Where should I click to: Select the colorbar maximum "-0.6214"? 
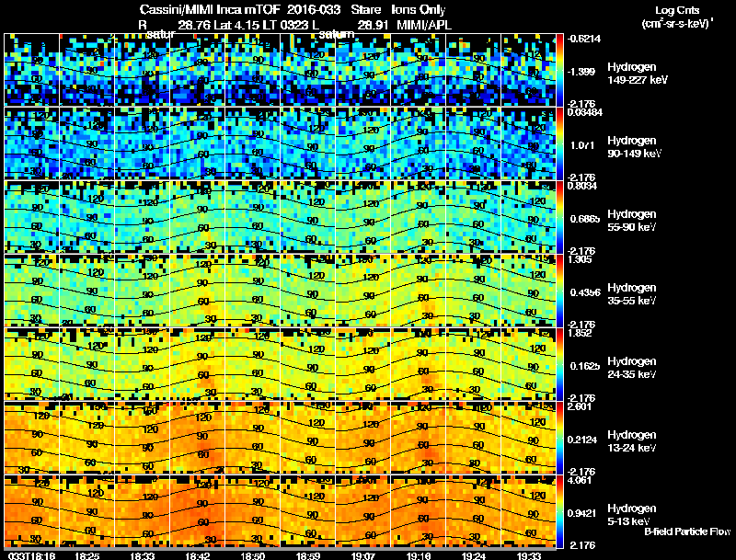pyautogui.click(x=584, y=39)
